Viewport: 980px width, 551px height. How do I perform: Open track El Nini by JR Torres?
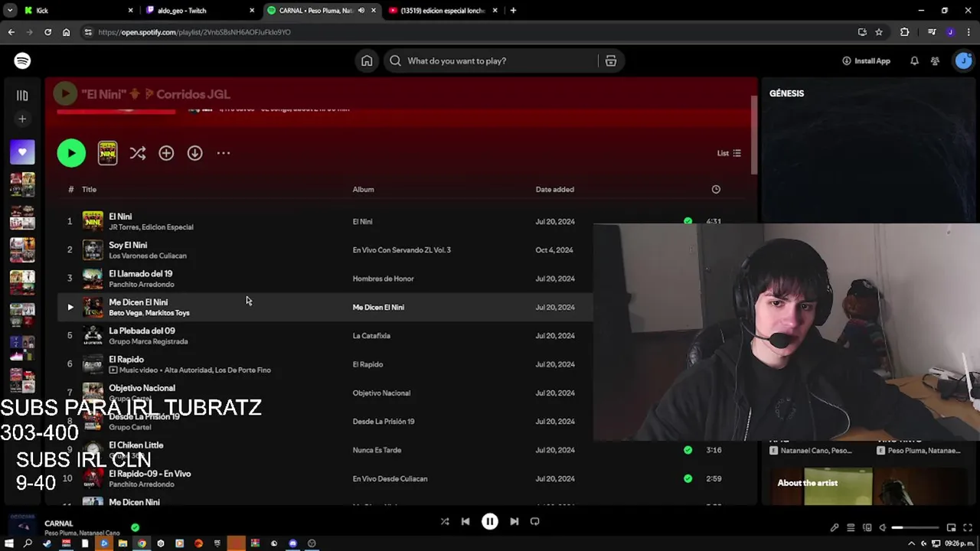(x=120, y=217)
